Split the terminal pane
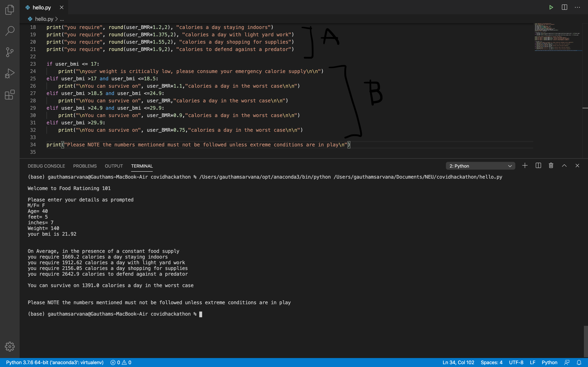 (x=538, y=166)
